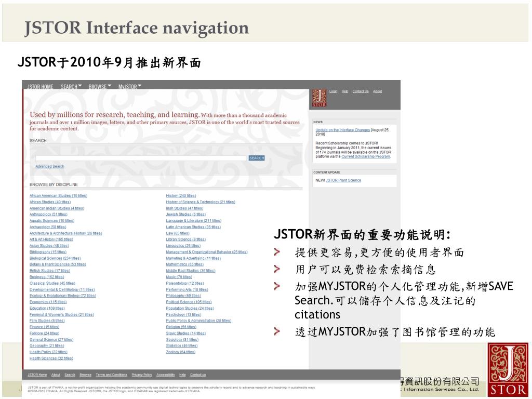Click the Contact Us header link
The height and width of the screenshot is (399, 532).
pos(361,91)
